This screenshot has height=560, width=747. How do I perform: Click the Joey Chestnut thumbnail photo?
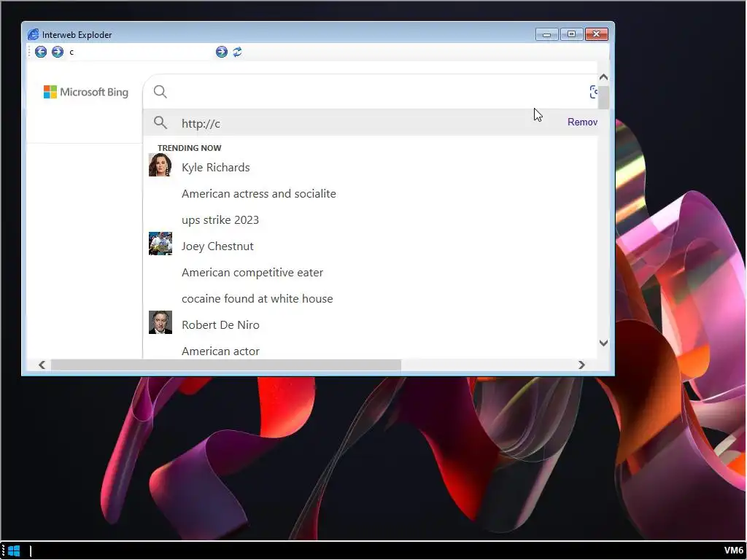[160, 244]
